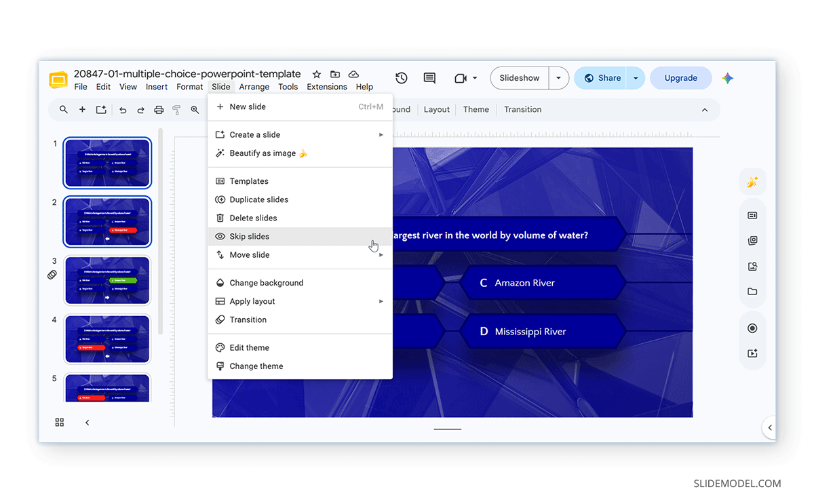
Task: Click the record icon in side panel
Action: [x=752, y=328]
